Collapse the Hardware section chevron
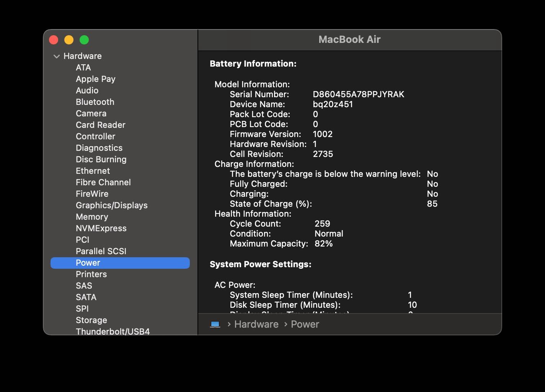This screenshot has height=392, width=545. tap(57, 56)
